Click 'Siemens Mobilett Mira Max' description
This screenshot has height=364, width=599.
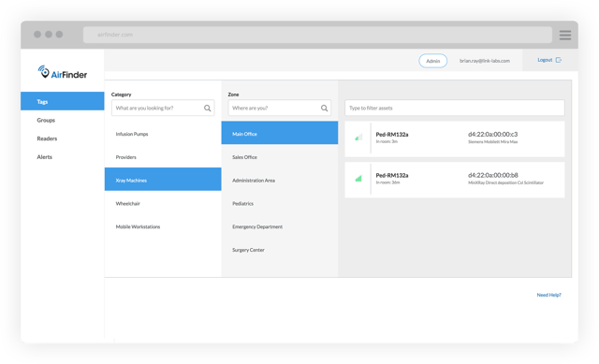point(493,141)
